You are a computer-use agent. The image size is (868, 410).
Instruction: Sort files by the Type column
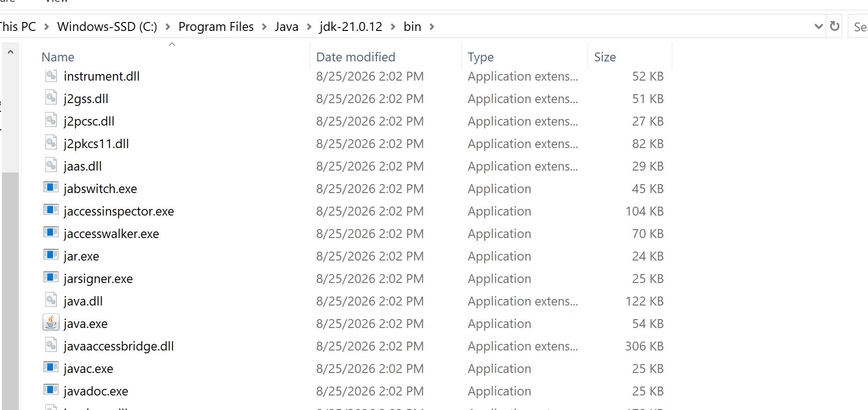tap(481, 57)
